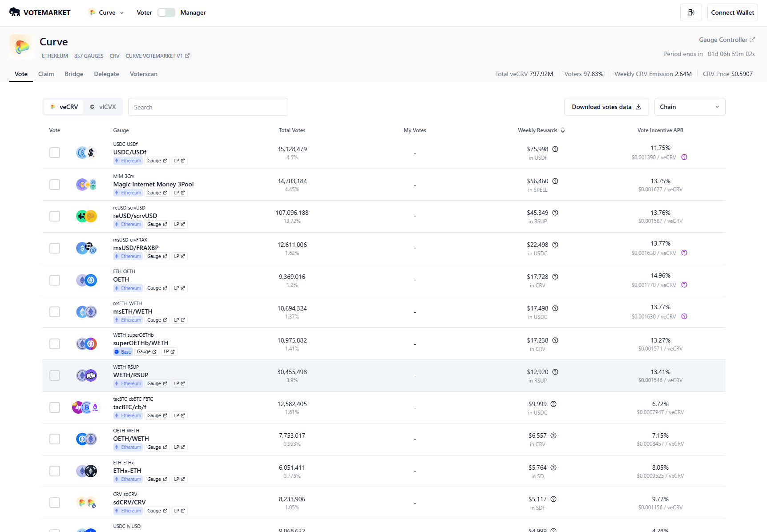Open the Voterscan tab
This screenshot has width=767, height=532.
[x=144, y=74]
